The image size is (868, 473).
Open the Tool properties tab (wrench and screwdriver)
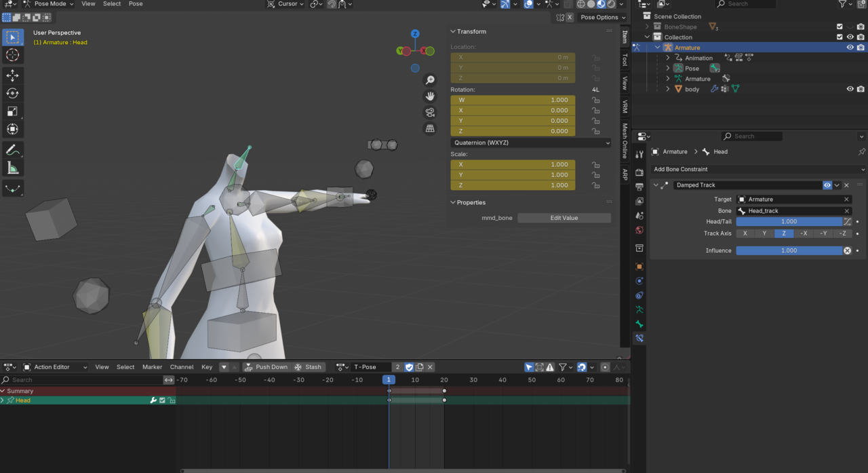point(639,155)
